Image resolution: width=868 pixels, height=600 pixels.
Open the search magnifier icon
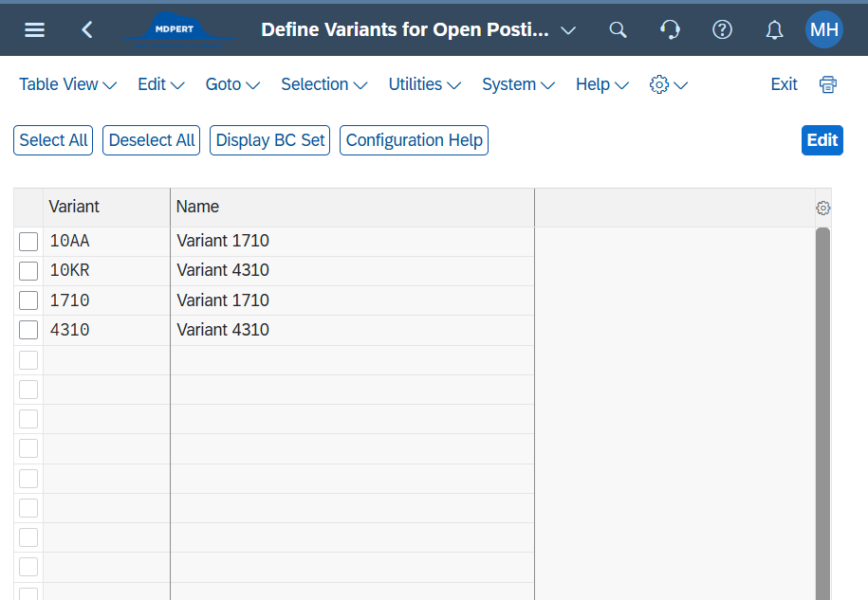tap(618, 30)
